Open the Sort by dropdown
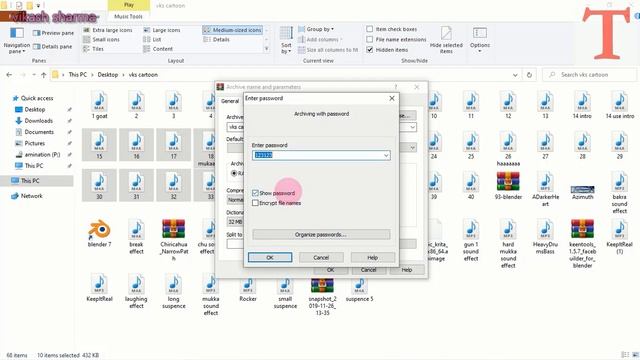This screenshot has width=640, height=360. (286, 40)
